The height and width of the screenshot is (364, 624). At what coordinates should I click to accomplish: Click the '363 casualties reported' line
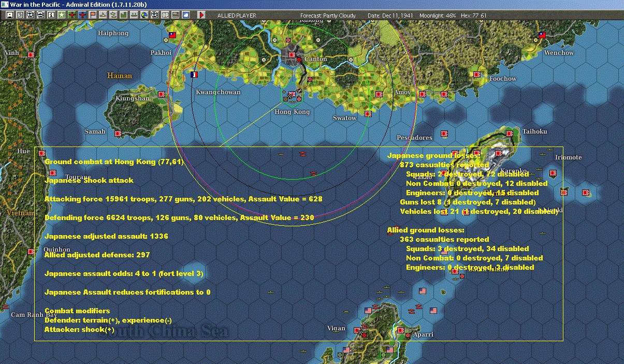[444, 239]
